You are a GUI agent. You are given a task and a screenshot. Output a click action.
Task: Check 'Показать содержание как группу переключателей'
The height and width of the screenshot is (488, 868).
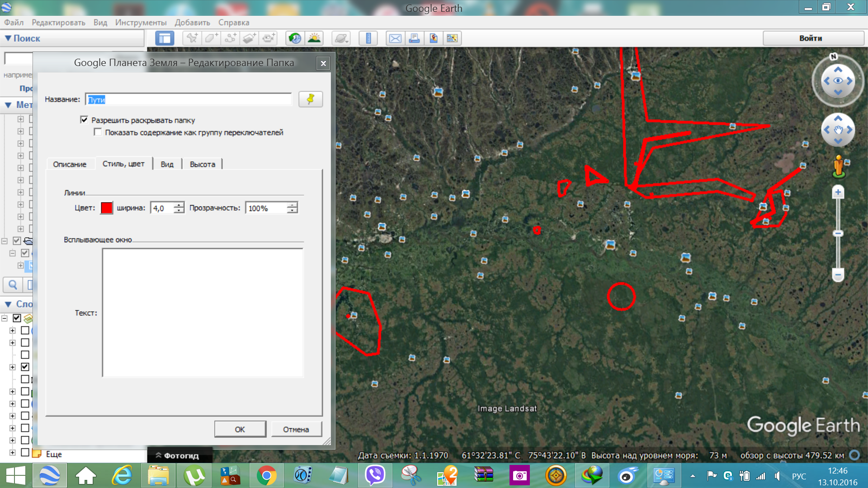coord(98,132)
